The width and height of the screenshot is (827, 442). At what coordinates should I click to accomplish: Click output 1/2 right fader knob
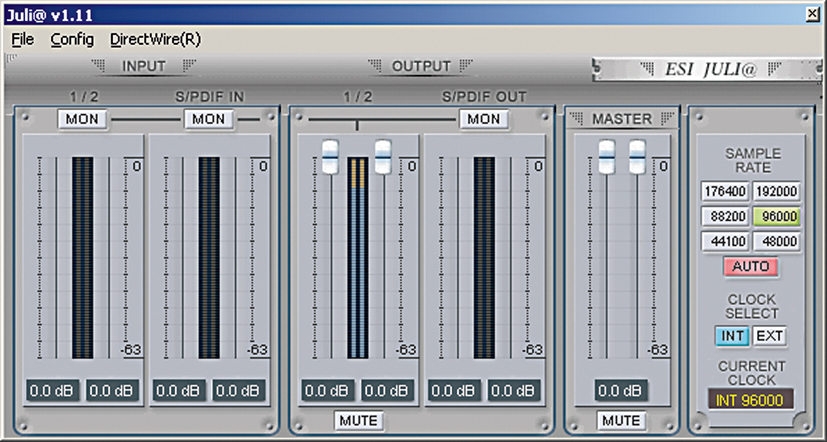383,157
